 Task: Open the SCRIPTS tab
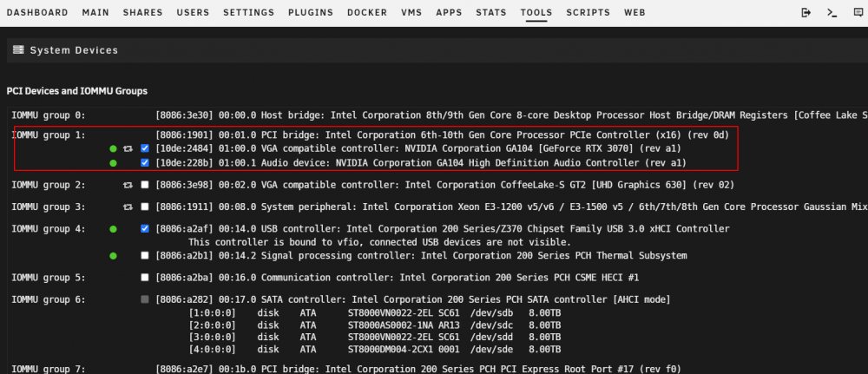click(x=589, y=12)
